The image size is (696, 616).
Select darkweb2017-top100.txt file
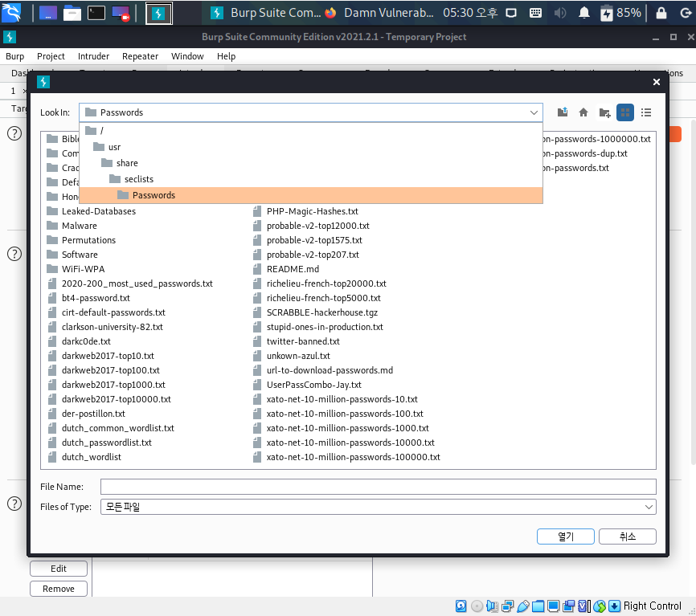tap(104, 370)
